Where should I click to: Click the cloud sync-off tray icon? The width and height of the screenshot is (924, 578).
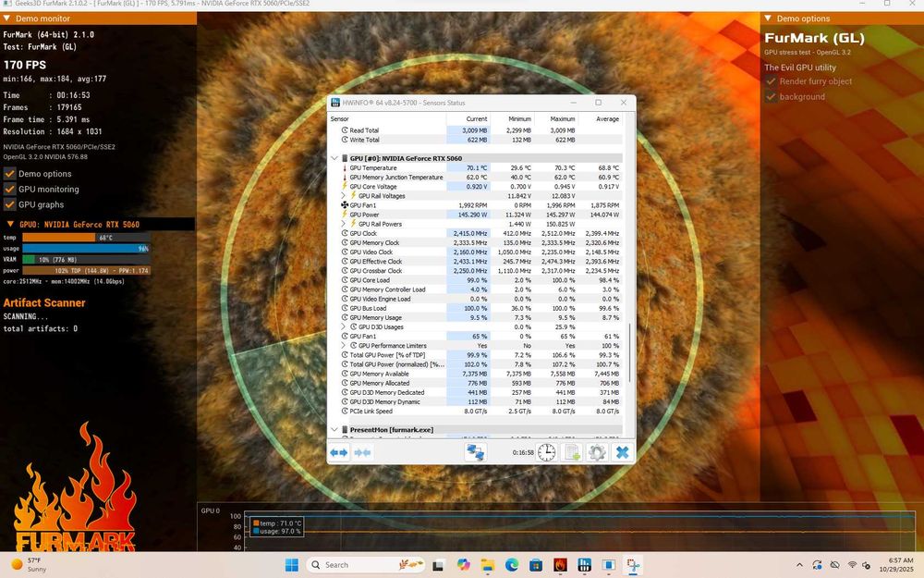click(834, 565)
